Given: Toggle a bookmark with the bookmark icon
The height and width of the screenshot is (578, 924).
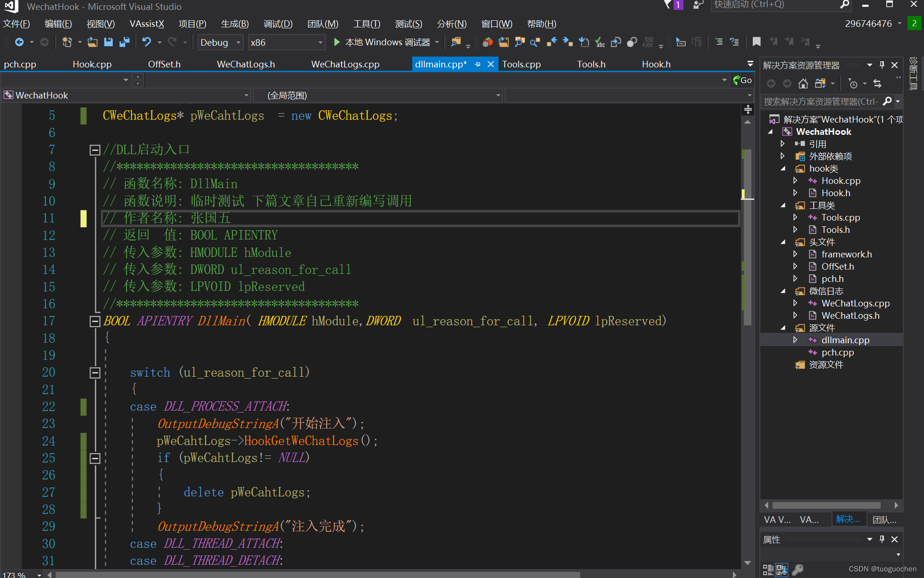Looking at the screenshot, I should [757, 42].
